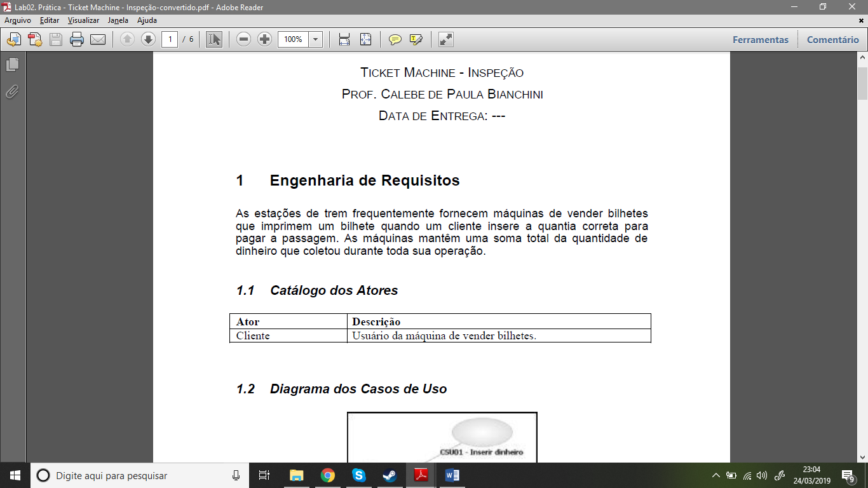Click the taskbar search box
This screenshot has height=488, width=868.
coord(140,475)
